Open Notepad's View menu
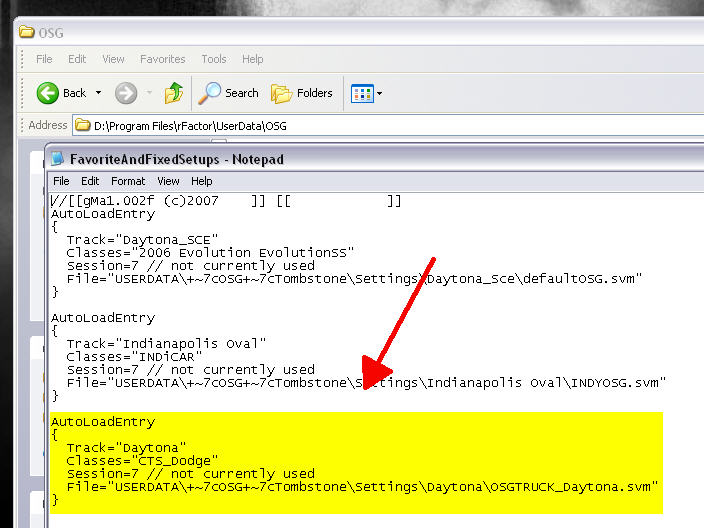Viewport: 704px width, 528px height. (x=168, y=181)
